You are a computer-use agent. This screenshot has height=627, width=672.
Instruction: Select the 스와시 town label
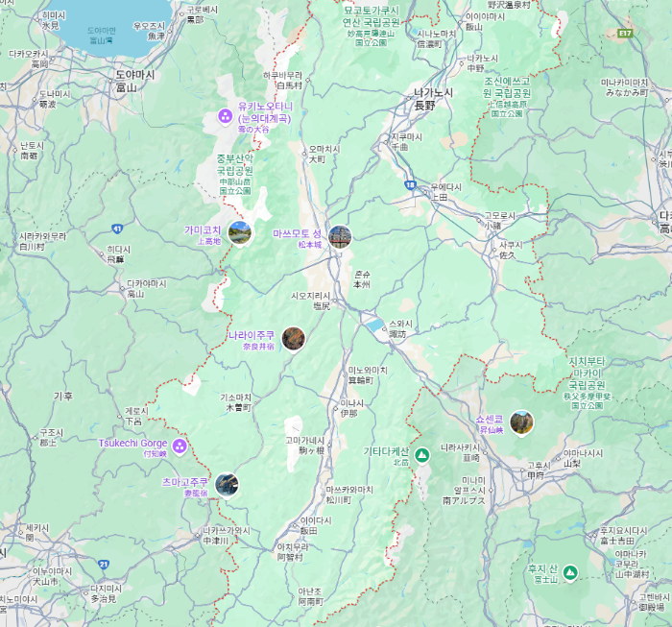pos(400,328)
